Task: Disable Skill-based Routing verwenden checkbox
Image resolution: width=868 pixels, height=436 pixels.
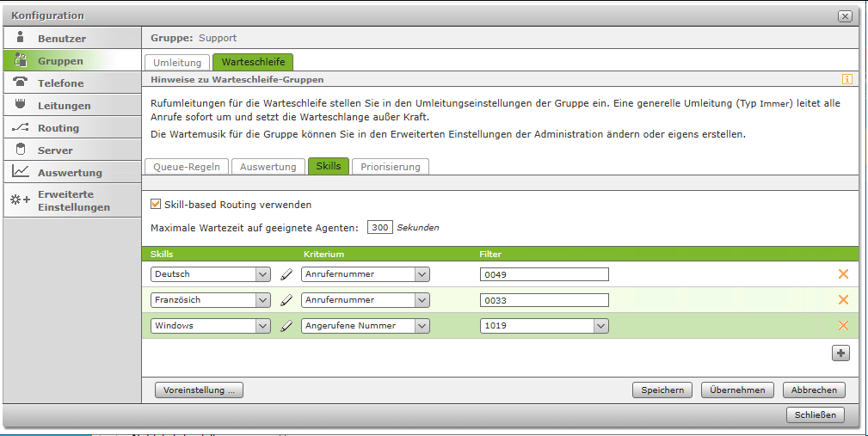Action: 156,205
